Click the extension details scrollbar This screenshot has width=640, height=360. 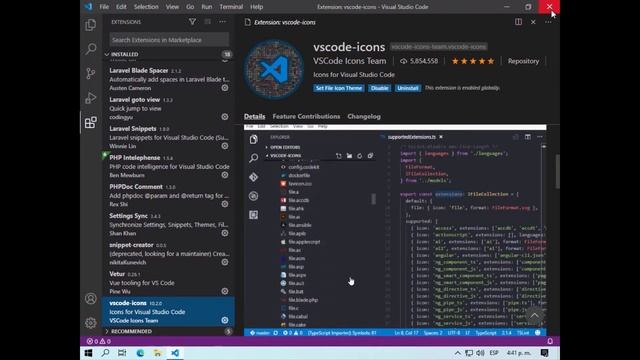[557, 171]
